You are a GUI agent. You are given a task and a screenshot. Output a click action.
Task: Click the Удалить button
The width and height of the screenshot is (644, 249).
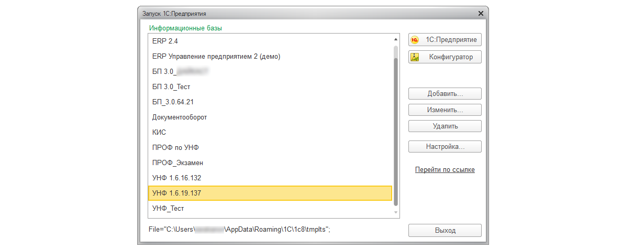(x=445, y=126)
